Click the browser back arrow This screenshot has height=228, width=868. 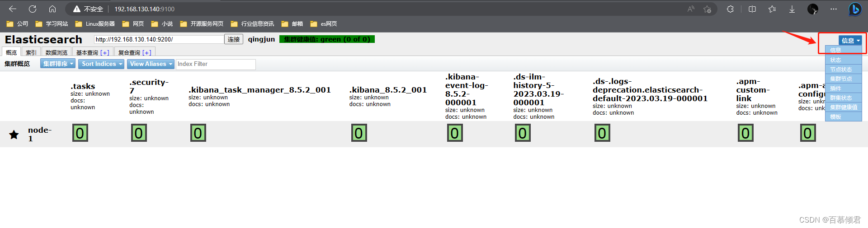coord(13,9)
